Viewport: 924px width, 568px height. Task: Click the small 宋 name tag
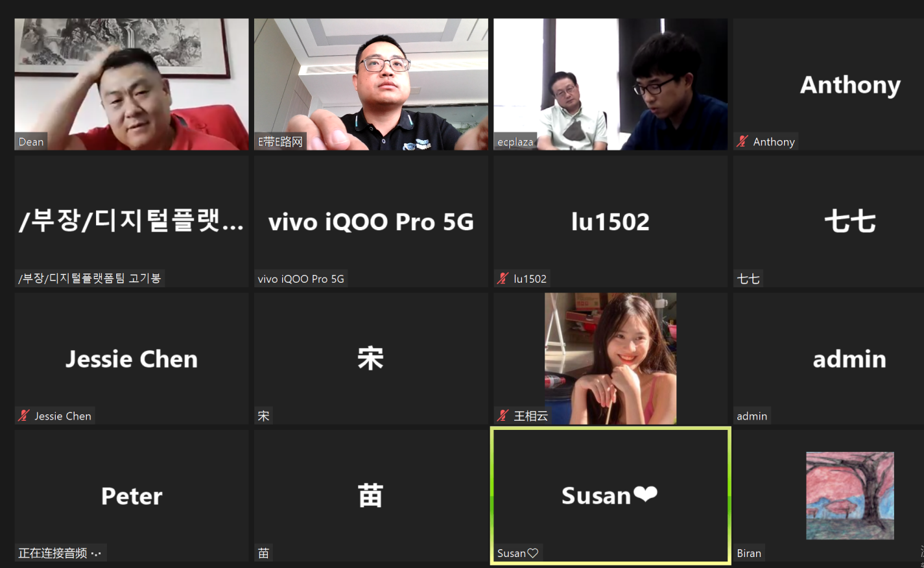[263, 416]
